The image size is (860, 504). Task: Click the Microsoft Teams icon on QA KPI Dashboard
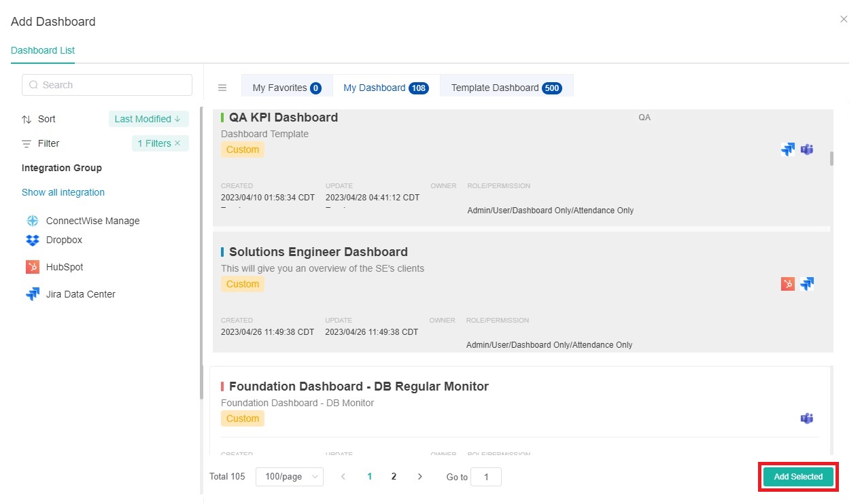coord(807,149)
